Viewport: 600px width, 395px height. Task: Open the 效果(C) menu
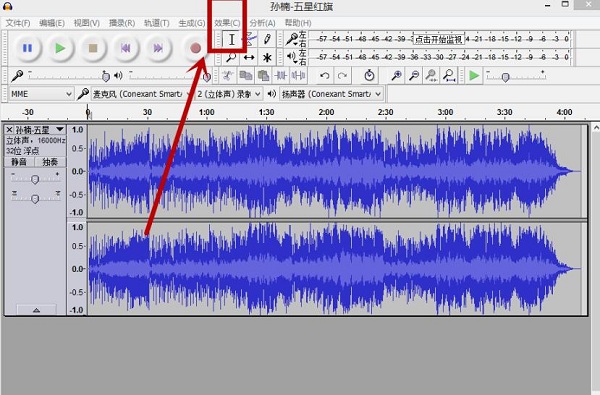[x=227, y=23]
